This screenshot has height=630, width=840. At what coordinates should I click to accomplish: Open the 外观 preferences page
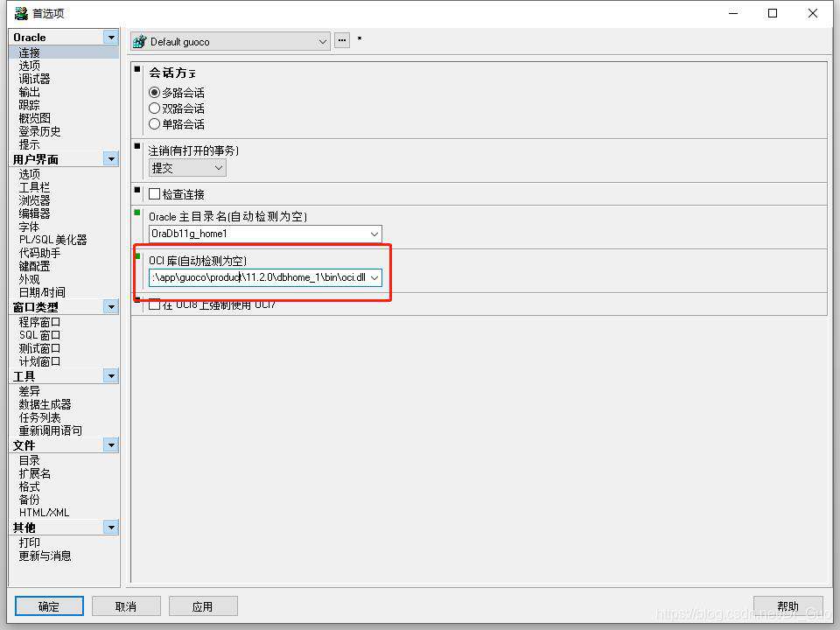click(x=30, y=279)
